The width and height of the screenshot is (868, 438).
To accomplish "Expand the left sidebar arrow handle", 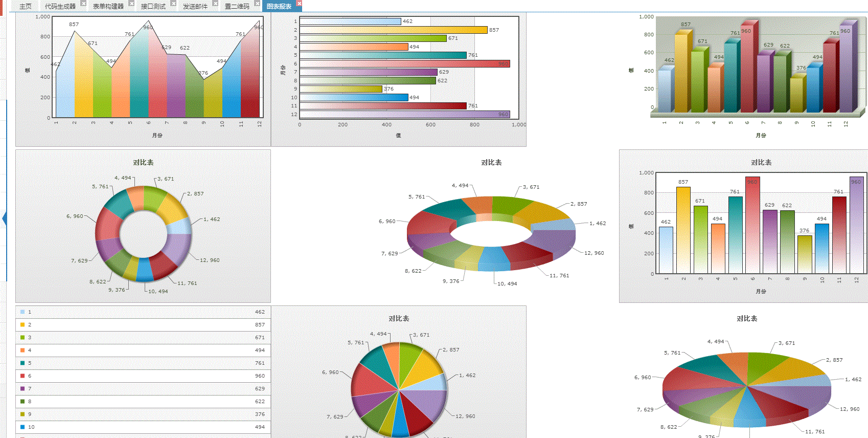I will pos(4,218).
